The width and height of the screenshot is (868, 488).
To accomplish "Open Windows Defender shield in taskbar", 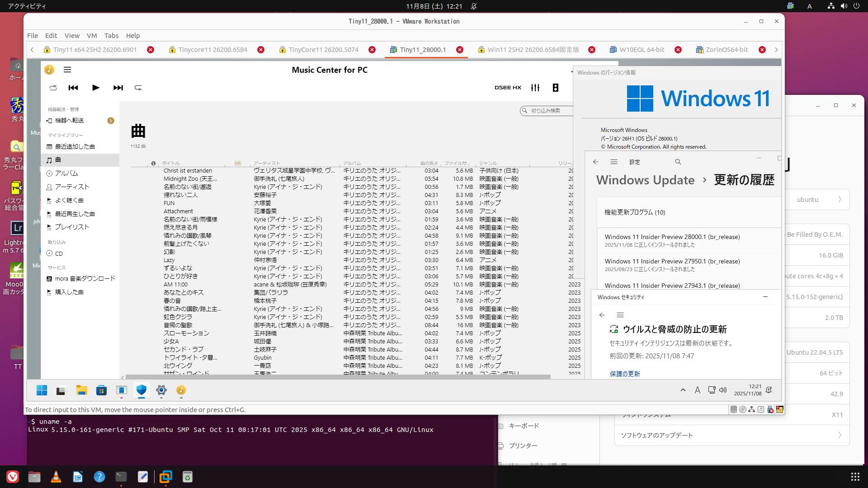I will 142,390.
